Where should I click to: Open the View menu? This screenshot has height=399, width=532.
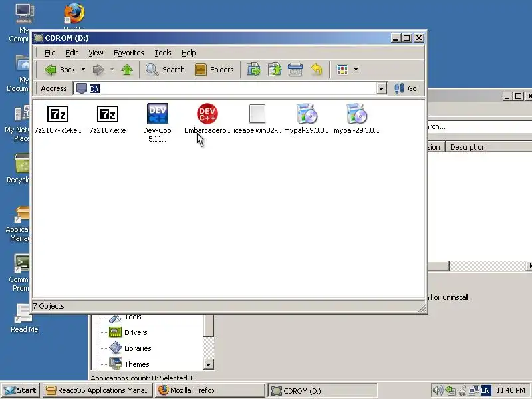point(96,53)
